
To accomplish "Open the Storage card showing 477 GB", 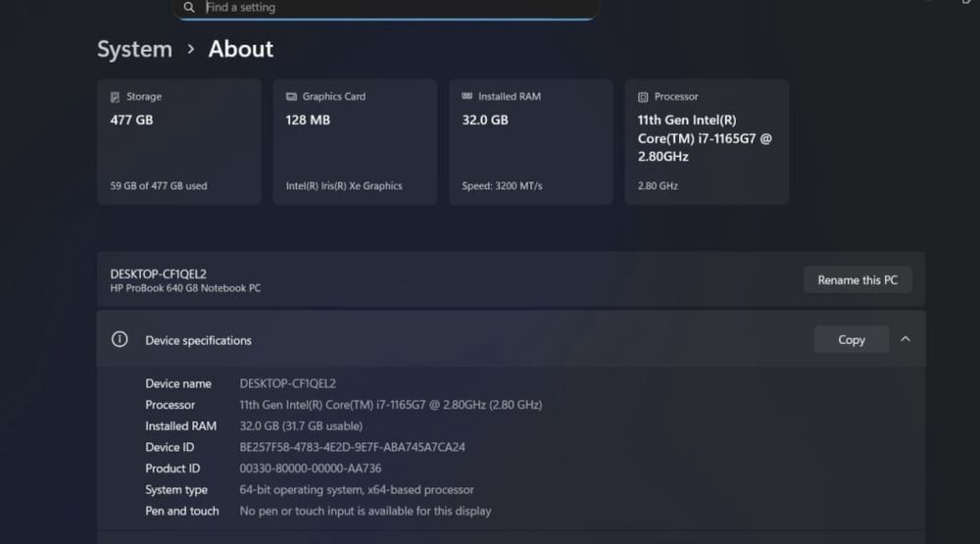I will click(x=178, y=142).
